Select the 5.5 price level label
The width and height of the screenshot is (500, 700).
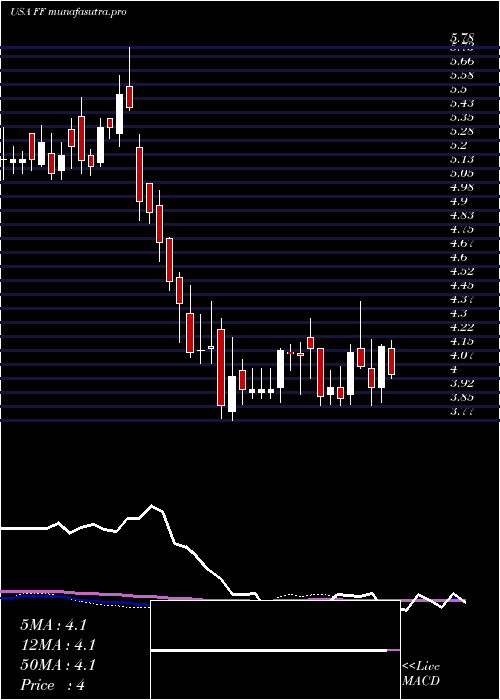[458, 89]
